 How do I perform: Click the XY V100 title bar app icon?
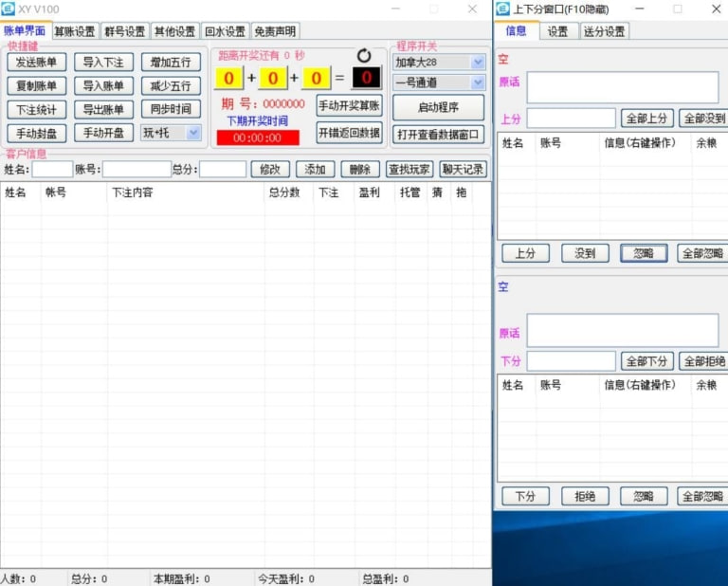click(x=9, y=9)
